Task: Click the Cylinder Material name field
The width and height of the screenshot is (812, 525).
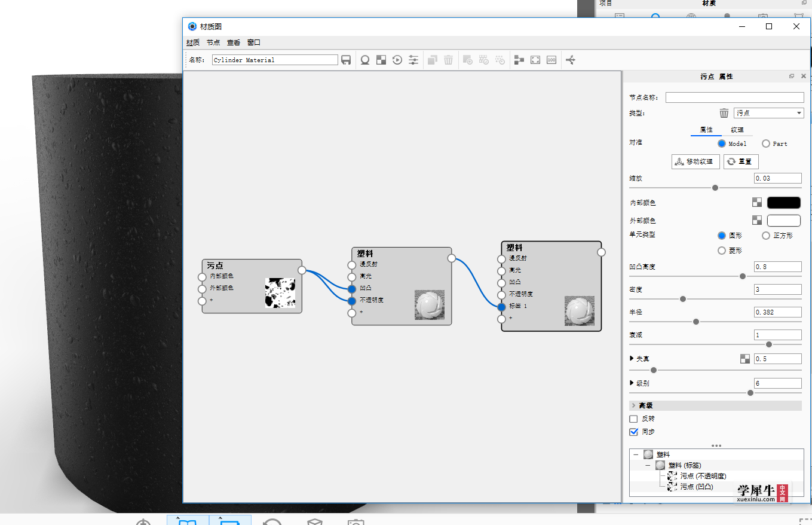Action: click(275, 60)
